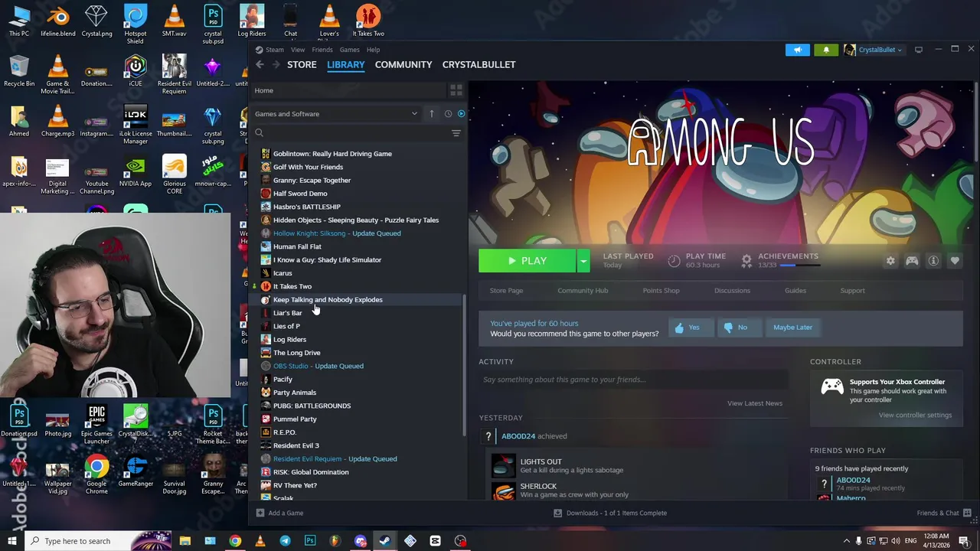Screen dimensions: 980x551
Task: Open the Points Shop link
Action: pos(661,291)
